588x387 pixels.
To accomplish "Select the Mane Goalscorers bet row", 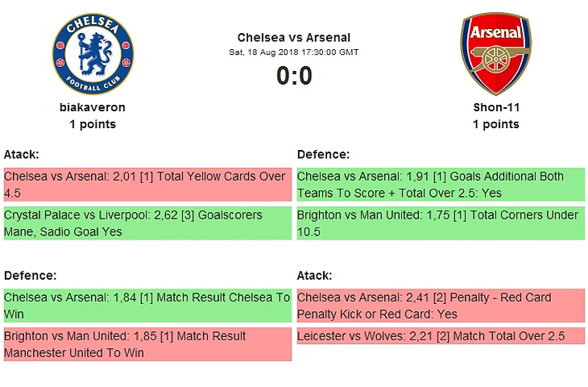I will [147, 223].
